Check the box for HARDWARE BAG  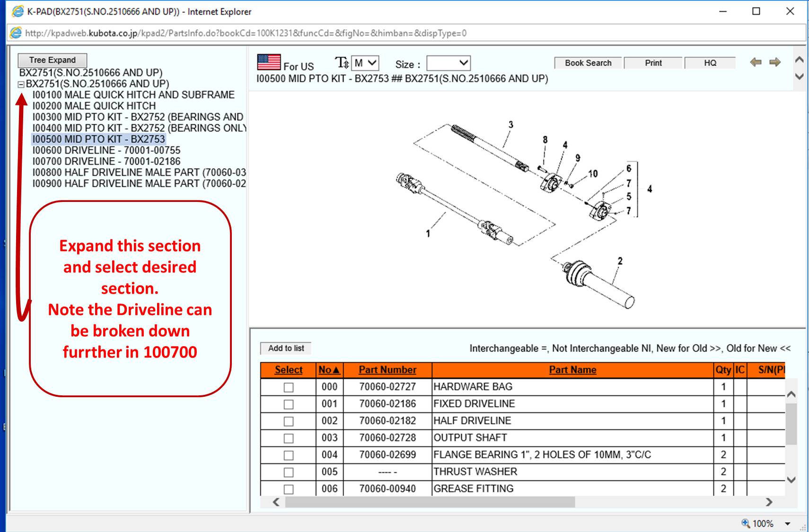pyautogui.click(x=289, y=387)
